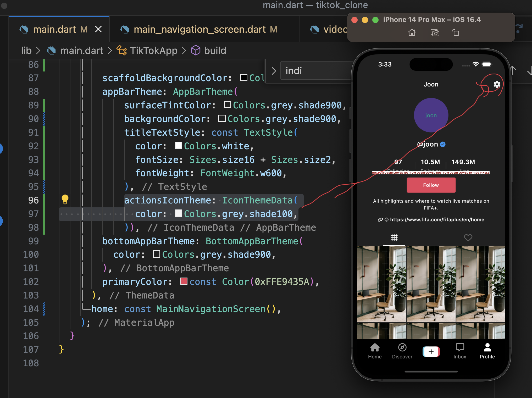The width and height of the screenshot is (532, 398).
Task: Click the primaryColor red color swatch
Action: [184, 281]
